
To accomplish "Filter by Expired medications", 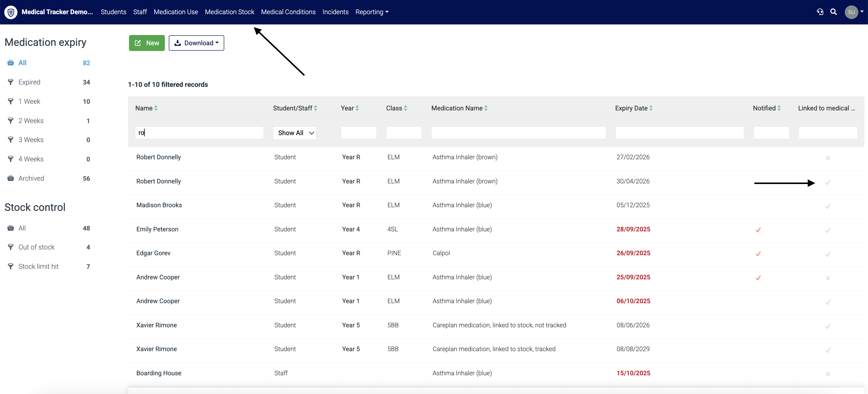I will pyautogui.click(x=29, y=82).
